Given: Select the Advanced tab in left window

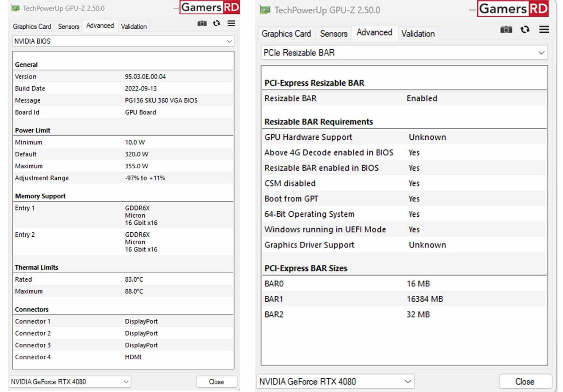Looking at the screenshot, I should (100, 25).
